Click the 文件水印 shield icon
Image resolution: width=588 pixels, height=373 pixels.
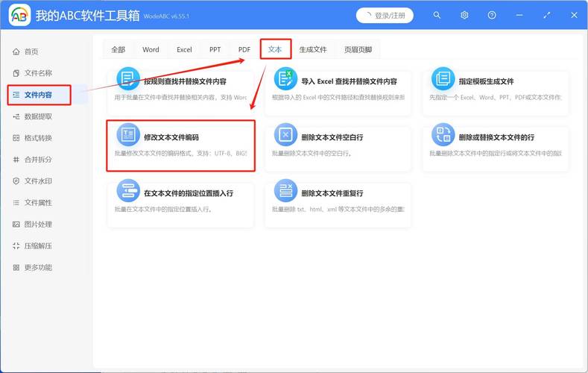point(16,181)
